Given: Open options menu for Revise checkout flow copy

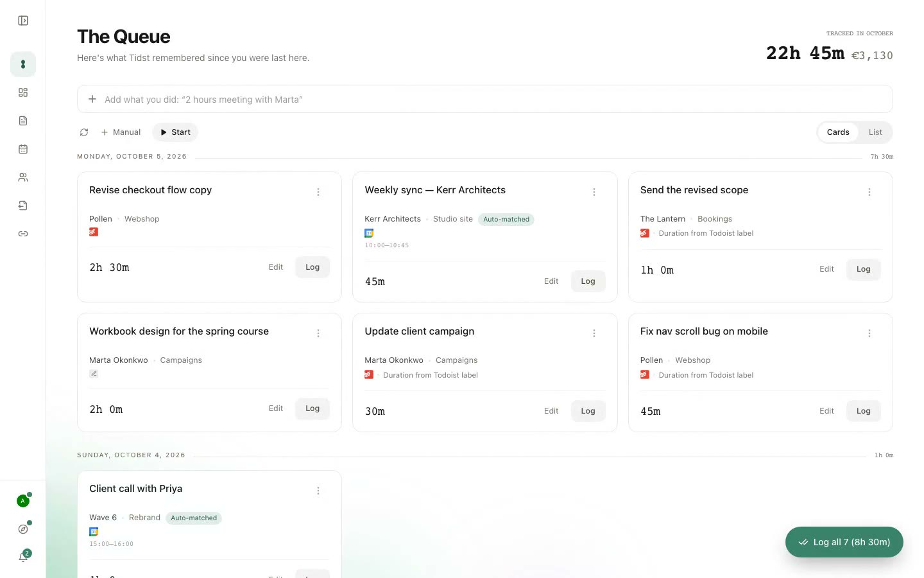Looking at the screenshot, I should click(318, 192).
